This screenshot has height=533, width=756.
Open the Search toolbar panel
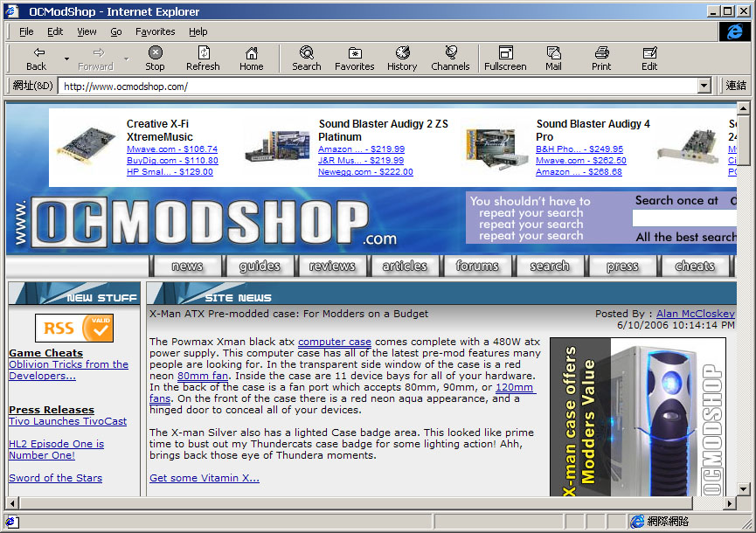(306, 59)
